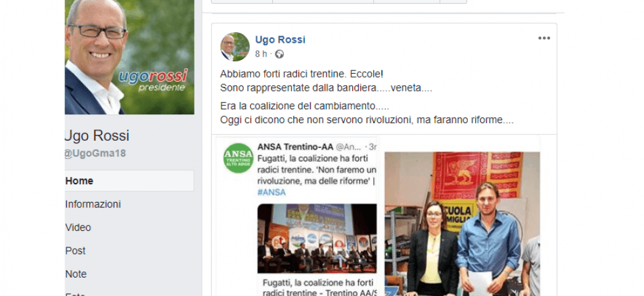Screen dimensions: 644x296
Task: Click the green ANSA Trentino logo
Action: (238, 159)
